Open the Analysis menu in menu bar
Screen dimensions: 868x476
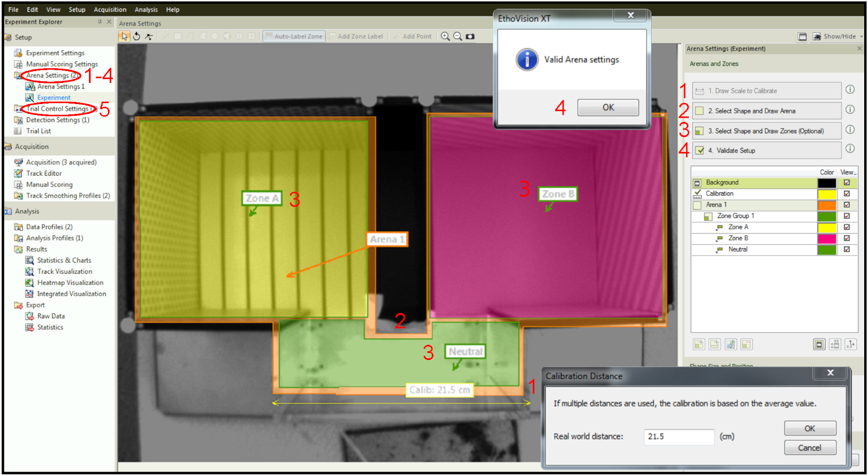click(146, 10)
